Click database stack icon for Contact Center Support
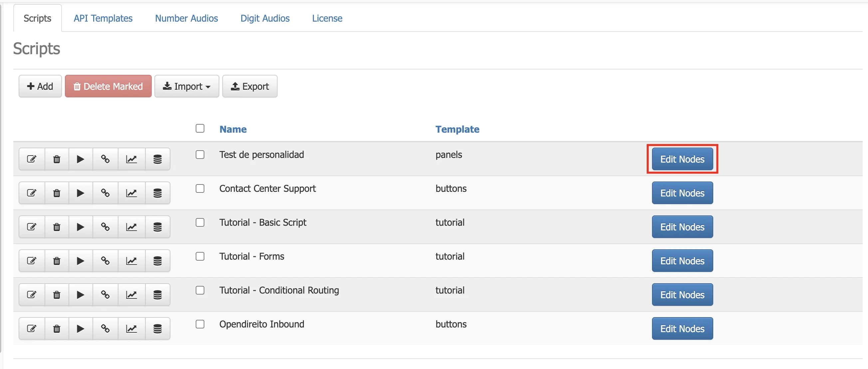Image resolution: width=868 pixels, height=369 pixels. 157,193
